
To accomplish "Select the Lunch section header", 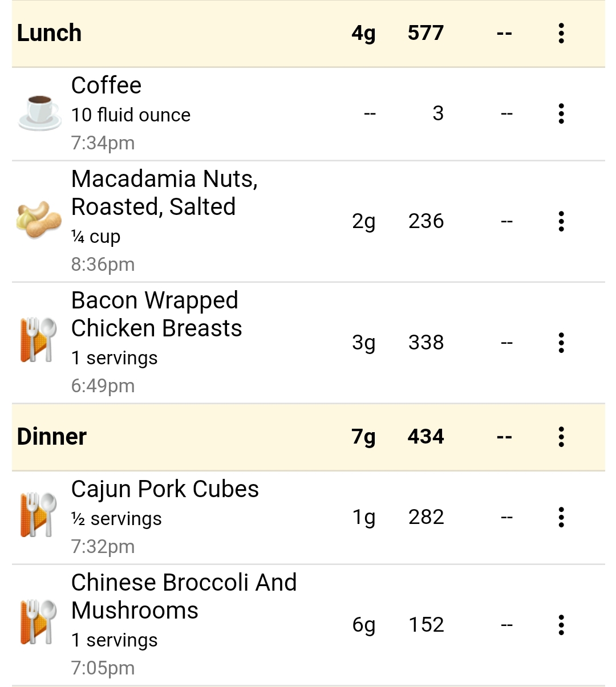I will [308, 34].
